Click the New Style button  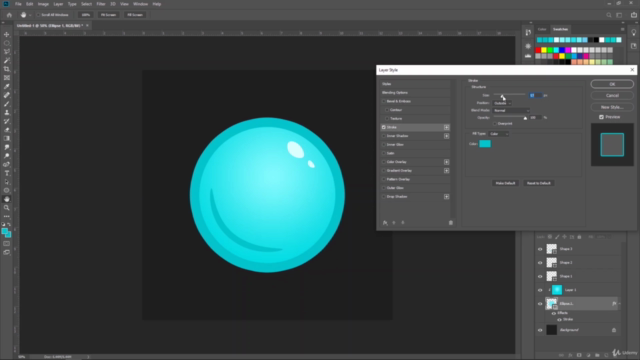click(612, 107)
